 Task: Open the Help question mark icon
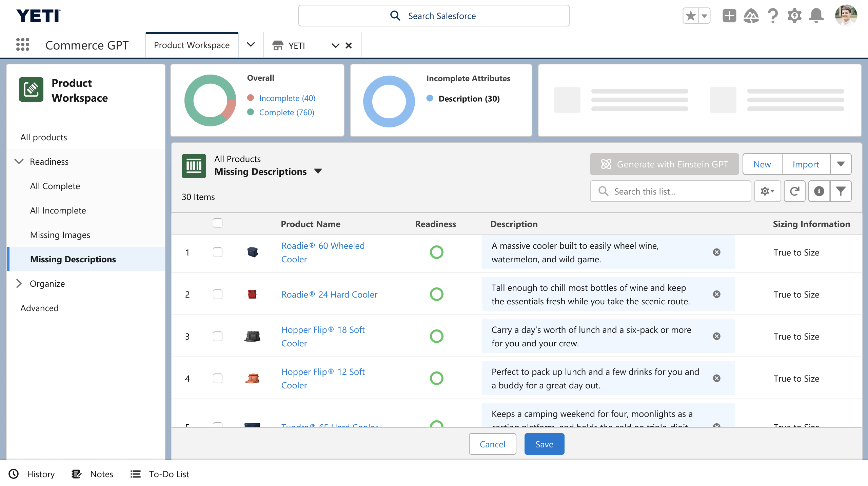pos(773,15)
